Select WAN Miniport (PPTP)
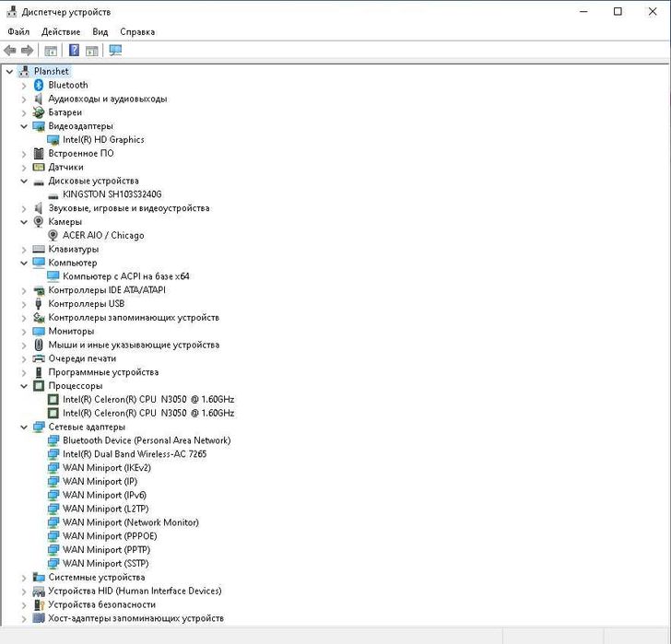Screen dimensions: 671x644 [x=106, y=550]
